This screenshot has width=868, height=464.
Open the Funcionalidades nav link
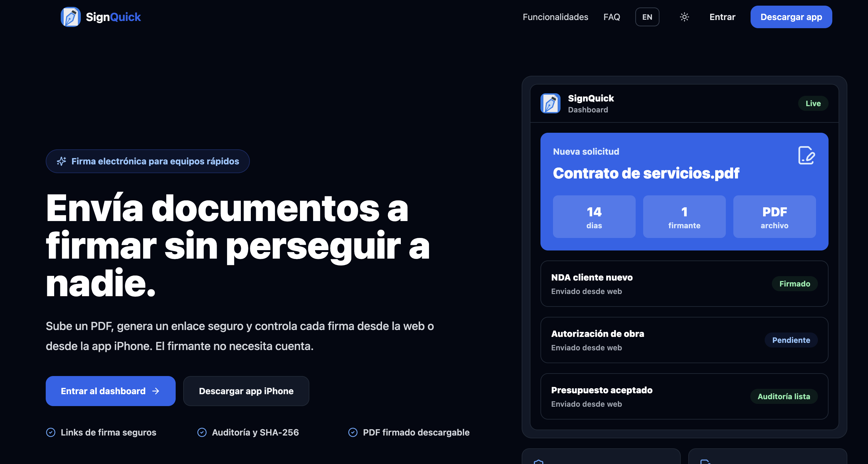tap(555, 17)
